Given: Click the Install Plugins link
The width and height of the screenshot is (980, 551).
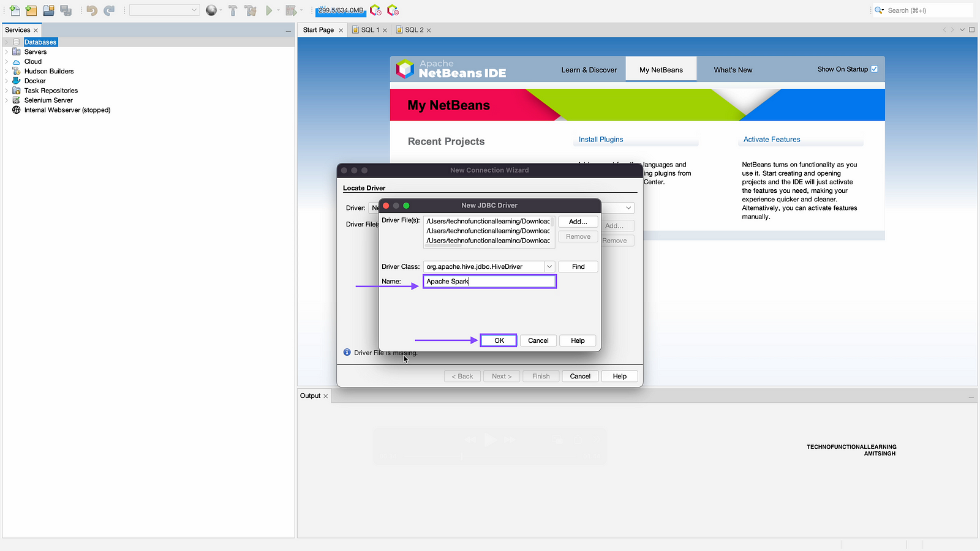Looking at the screenshot, I should [600, 140].
